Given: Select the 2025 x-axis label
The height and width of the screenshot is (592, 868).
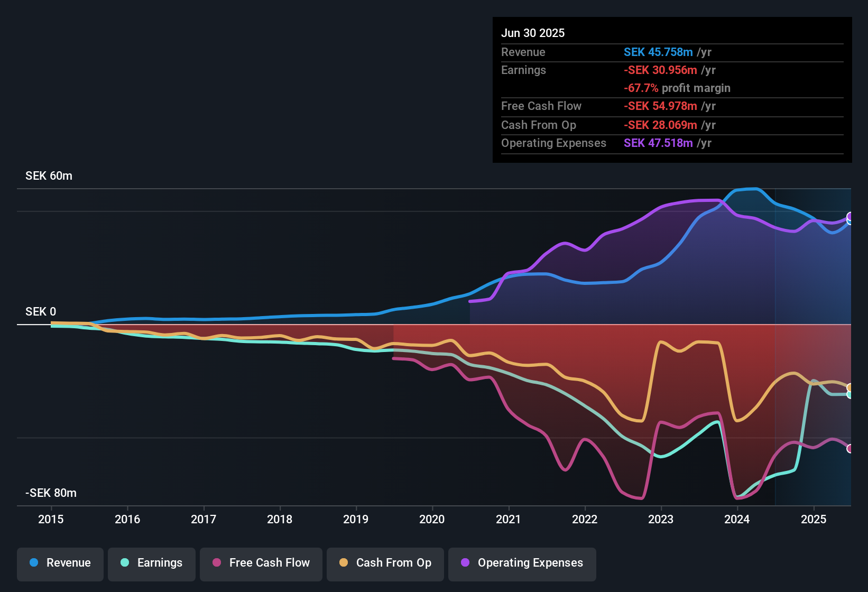Looking at the screenshot, I should tap(814, 519).
